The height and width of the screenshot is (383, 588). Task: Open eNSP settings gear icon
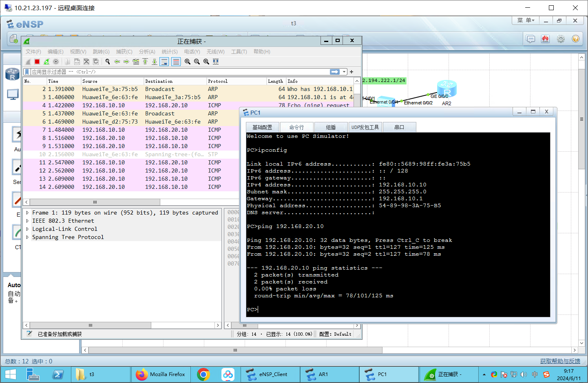tap(561, 39)
